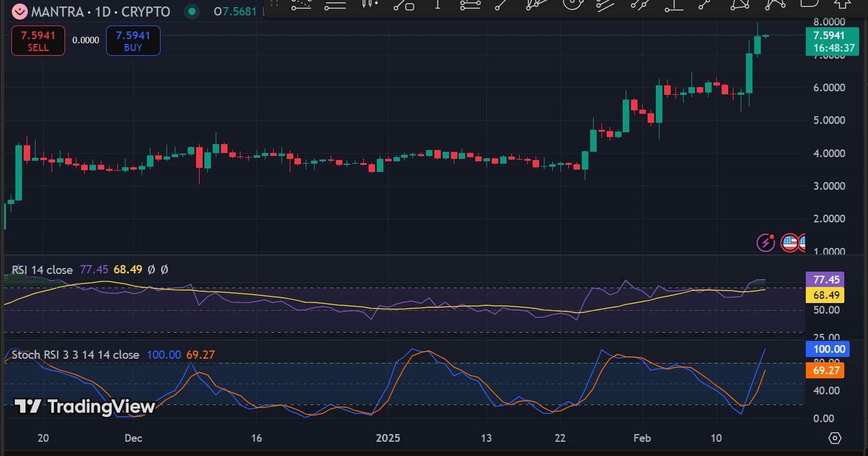Click the 2025 date label on time axis
Screen dimensions: 868x456
[388, 438]
